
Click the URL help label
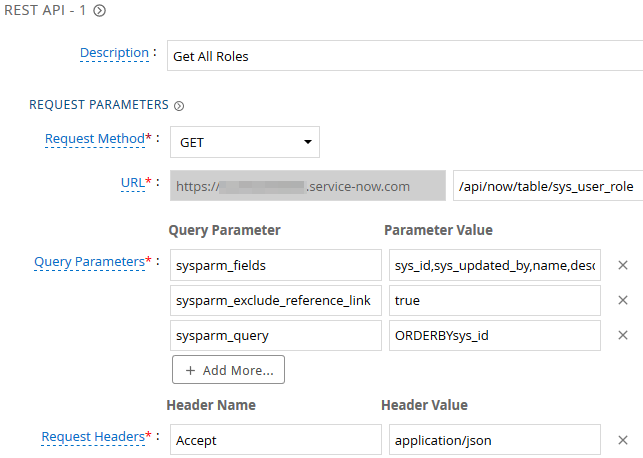click(133, 182)
